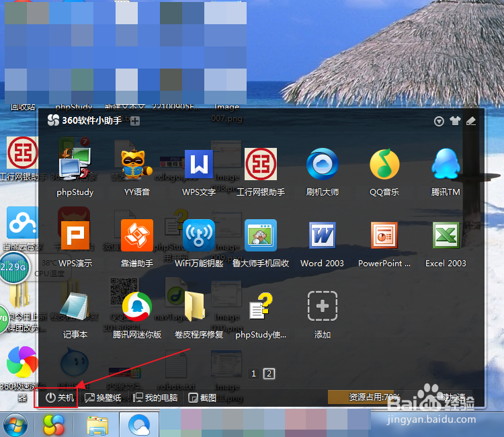The image size is (504, 437).
Task: Open the cloud browser taskbar icon
Action: 139,425
